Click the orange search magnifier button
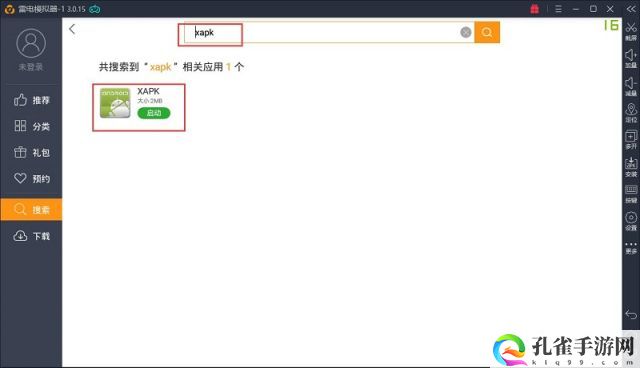640x368 pixels. pyautogui.click(x=487, y=32)
